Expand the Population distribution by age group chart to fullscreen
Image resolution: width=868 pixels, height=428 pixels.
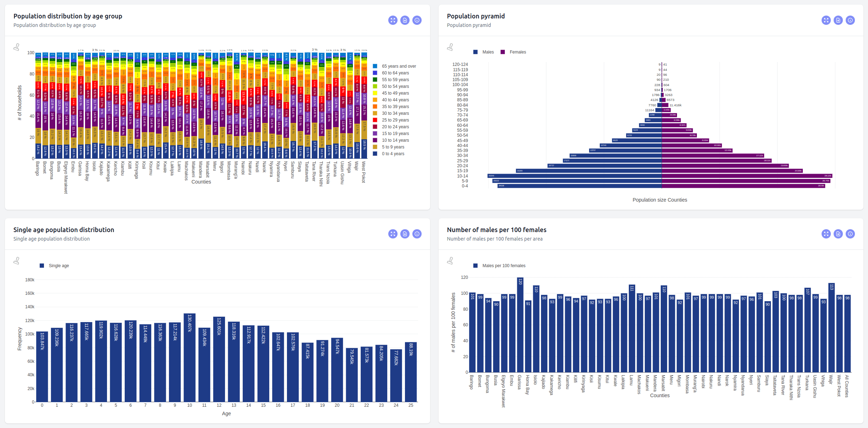click(x=393, y=20)
